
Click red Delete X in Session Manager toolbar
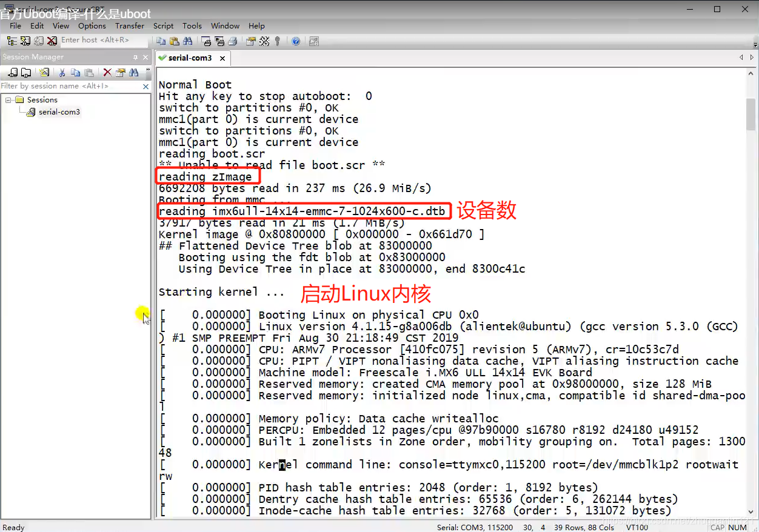pos(107,73)
